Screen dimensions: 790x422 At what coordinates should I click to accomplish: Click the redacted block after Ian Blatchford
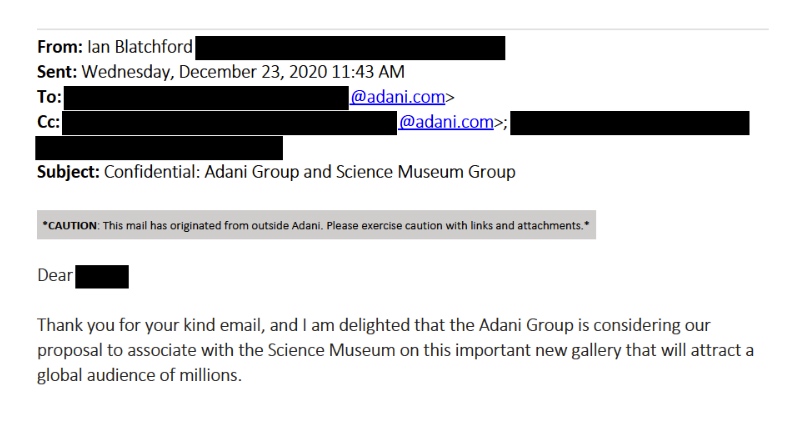[350, 47]
